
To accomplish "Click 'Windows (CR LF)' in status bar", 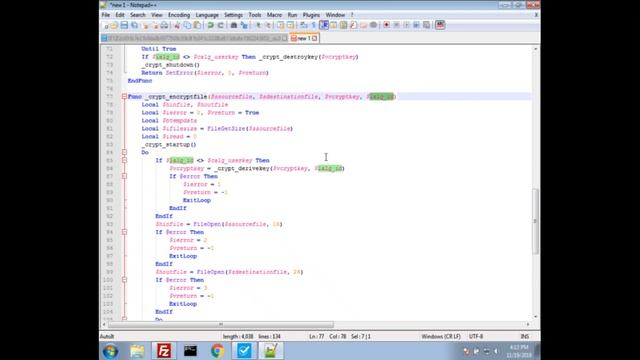I will click(x=441, y=336).
